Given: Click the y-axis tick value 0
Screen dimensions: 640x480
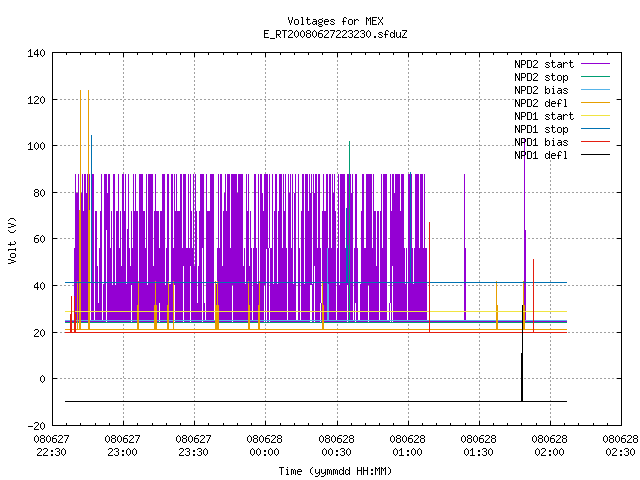Looking at the screenshot, I should (x=42, y=379).
